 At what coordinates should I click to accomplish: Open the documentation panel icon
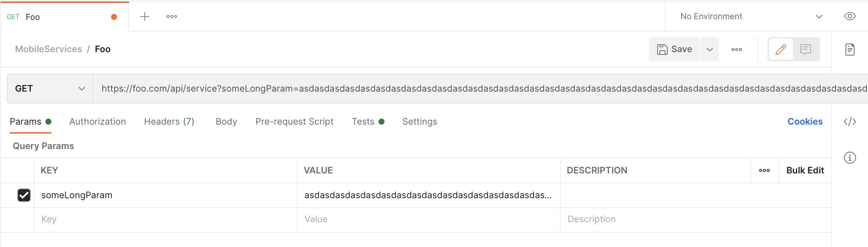click(x=851, y=49)
